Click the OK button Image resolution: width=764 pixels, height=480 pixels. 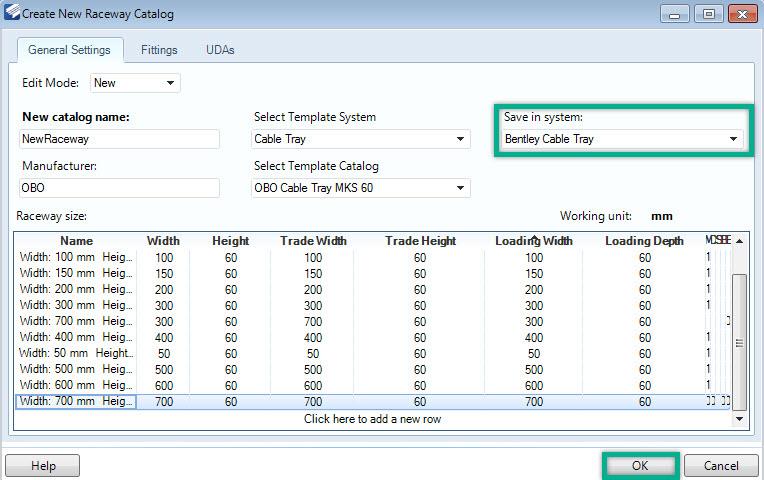tap(640, 466)
